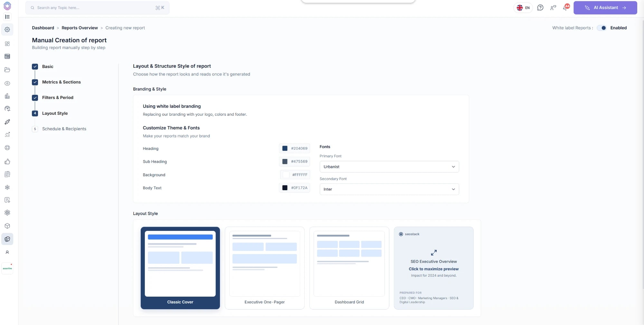Click the Metrics & Sections step checkmark
Viewport: 644px width, 325px height.
click(35, 82)
